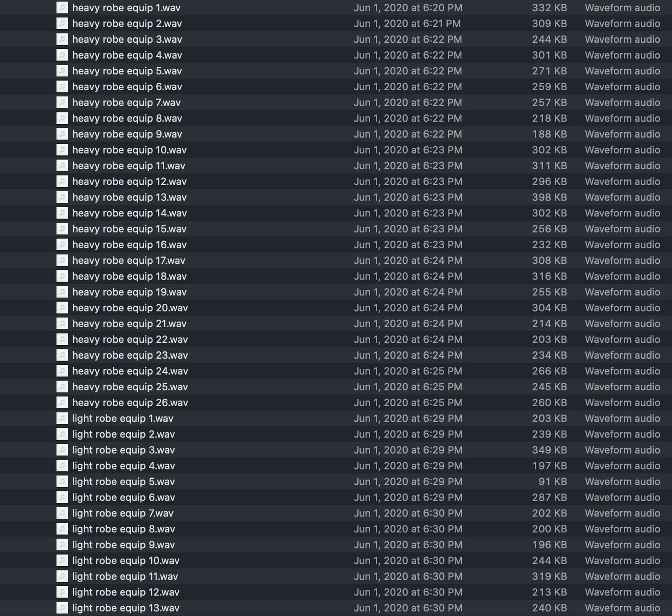Click Waveform audio kind for heavy robe equip 1.wav
The height and width of the screenshot is (616, 672).
click(x=622, y=8)
